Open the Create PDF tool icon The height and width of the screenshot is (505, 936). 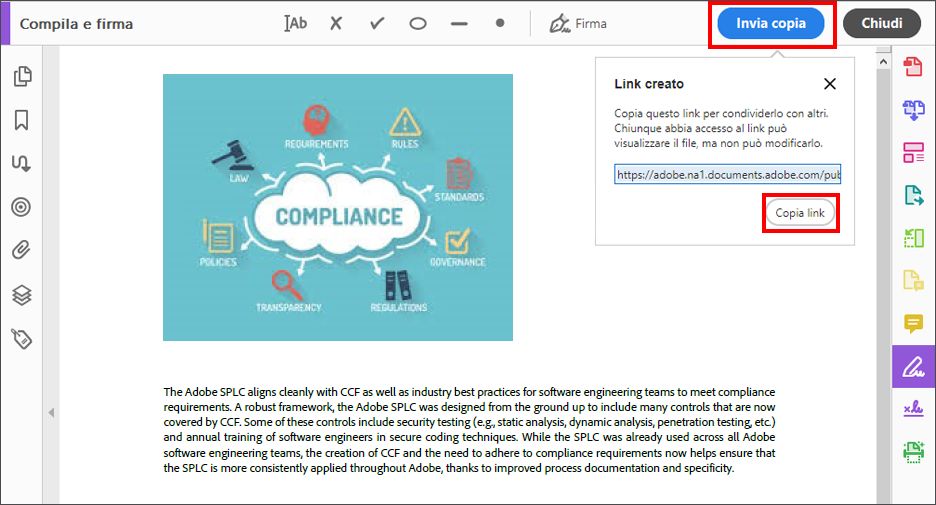[x=913, y=66]
